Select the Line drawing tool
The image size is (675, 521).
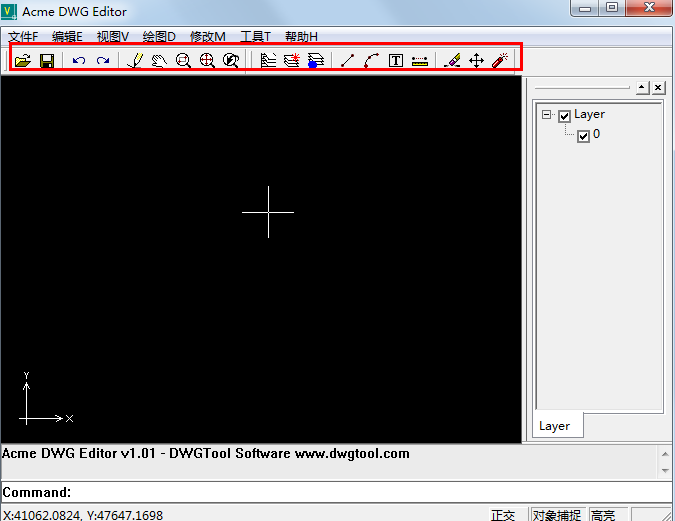347,60
